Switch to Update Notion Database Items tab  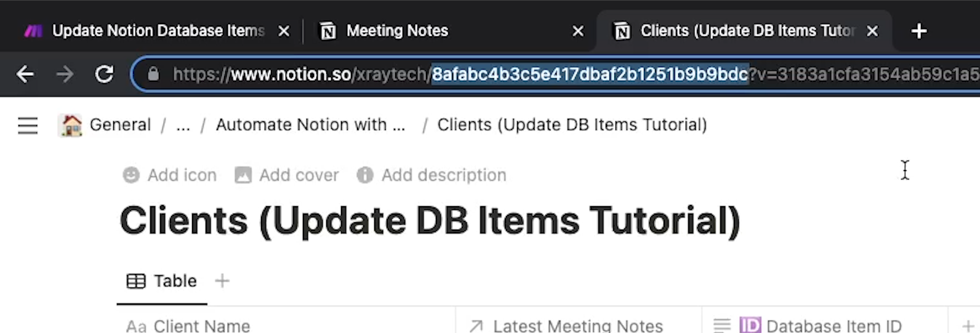point(158,31)
